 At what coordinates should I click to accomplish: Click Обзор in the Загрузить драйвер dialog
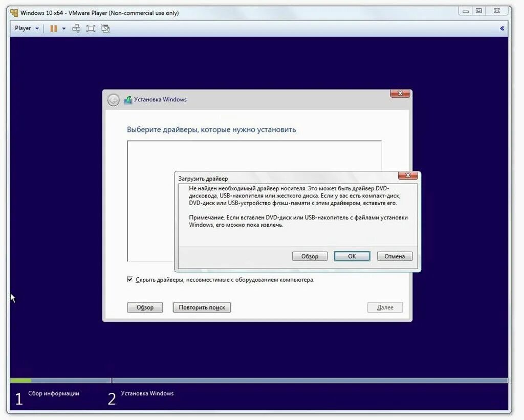[310, 256]
